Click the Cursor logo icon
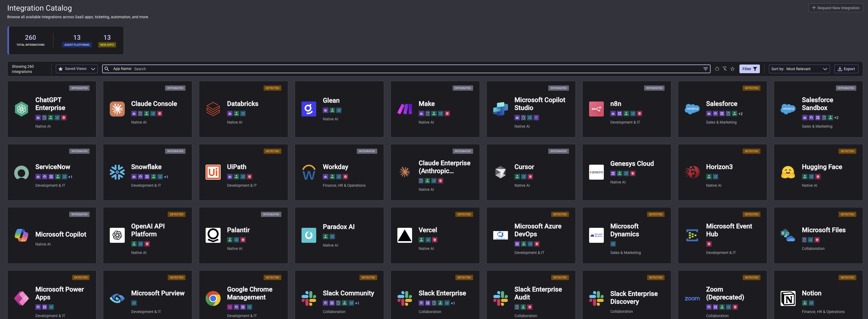The width and height of the screenshot is (868, 319). tap(500, 172)
